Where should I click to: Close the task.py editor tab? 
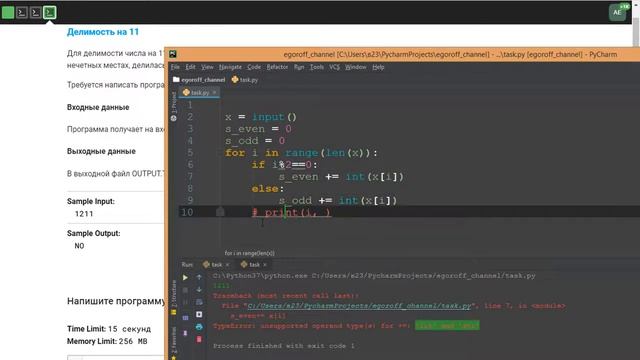(x=214, y=93)
